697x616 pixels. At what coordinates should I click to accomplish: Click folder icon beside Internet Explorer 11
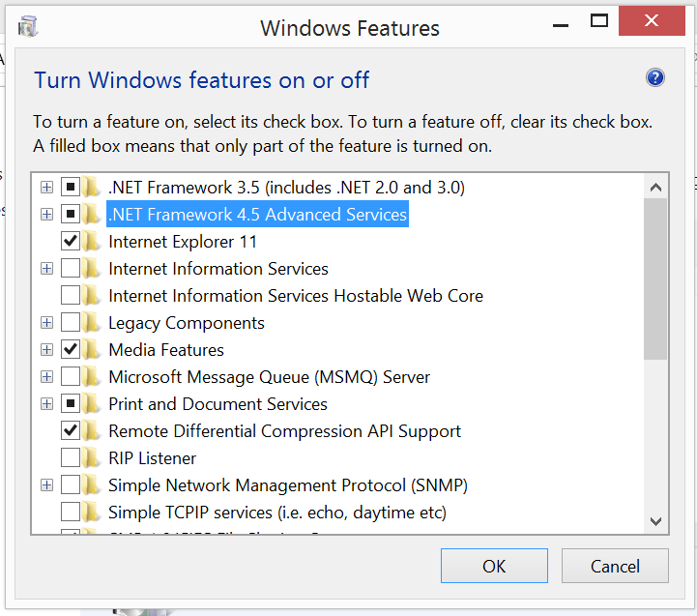pyautogui.click(x=92, y=242)
